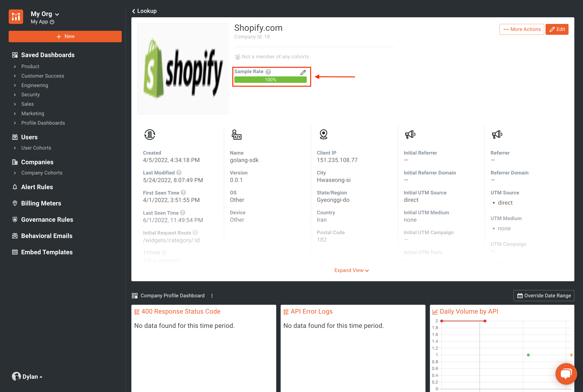
Task: Open the Behavioral Emails icon
Action: coord(15,236)
